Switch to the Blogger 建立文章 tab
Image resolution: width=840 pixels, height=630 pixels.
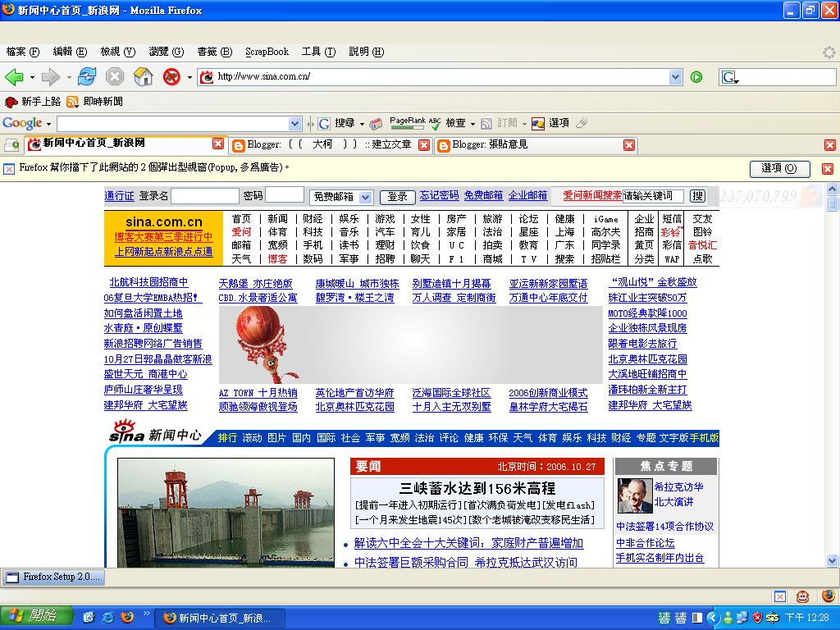tap(330, 144)
